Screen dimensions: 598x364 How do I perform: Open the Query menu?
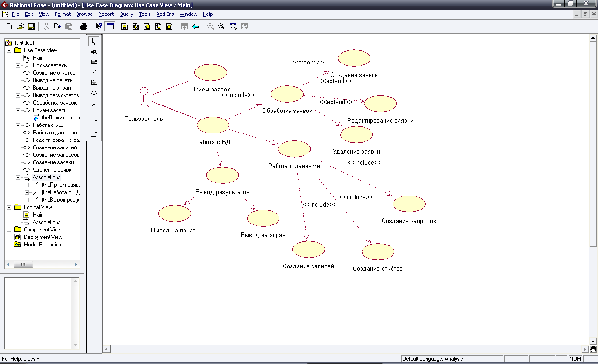[126, 14]
